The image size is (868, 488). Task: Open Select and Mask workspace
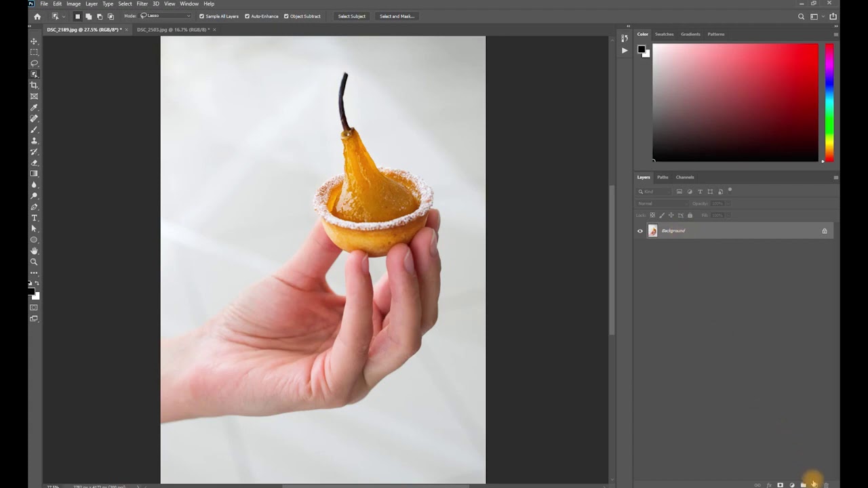[x=397, y=16]
